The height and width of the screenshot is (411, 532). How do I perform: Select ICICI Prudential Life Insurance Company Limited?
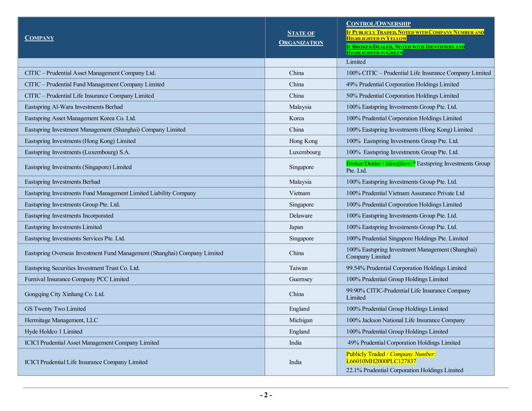coord(86,362)
